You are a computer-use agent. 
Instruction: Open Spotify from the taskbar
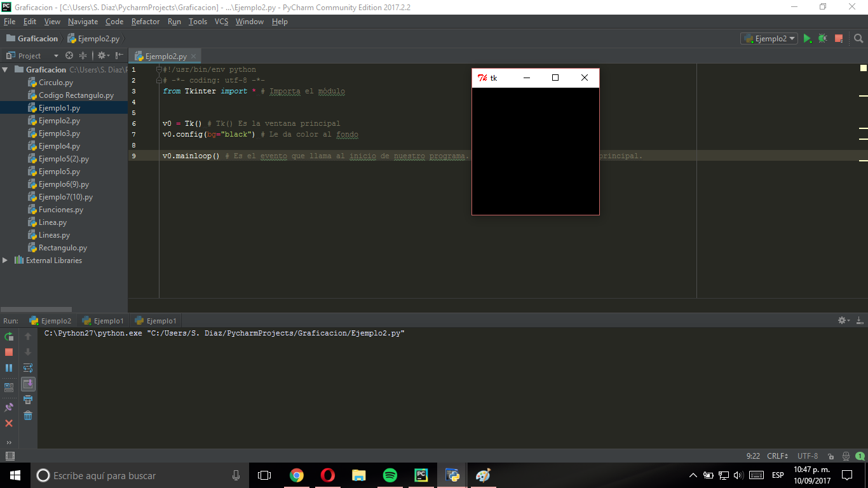(x=390, y=475)
